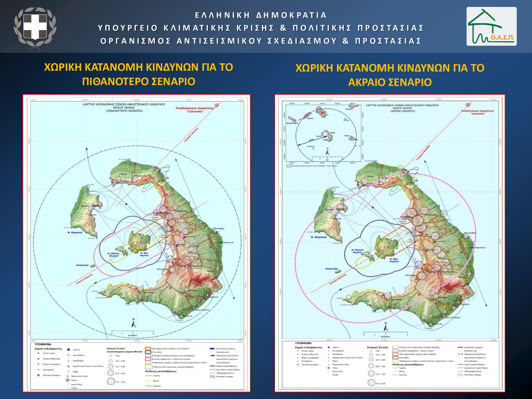This screenshot has width=532, height=399.
Task: Click Ν. Παλαιά Καμένη label in ΑΚΡΑΙΟ map
Action: (x=357, y=251)
